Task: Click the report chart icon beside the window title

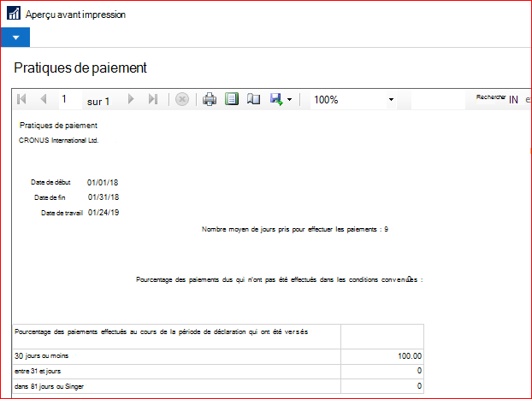Action: 14,14
